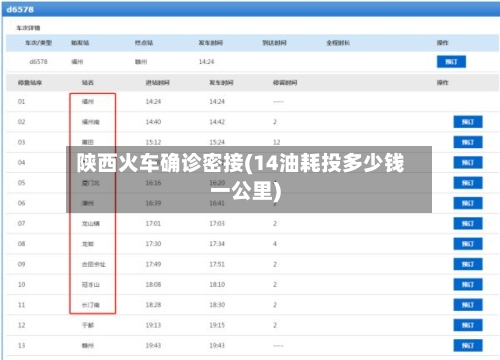The height and width of the screenshot is (360, 500).
Task: Click the book button in row 13
Action: (x=468, y=346)
